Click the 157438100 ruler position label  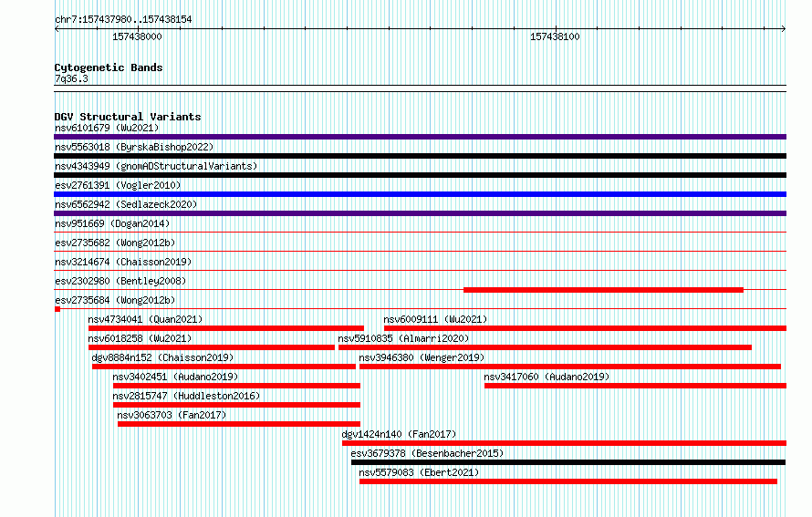[x=555, y=36]
